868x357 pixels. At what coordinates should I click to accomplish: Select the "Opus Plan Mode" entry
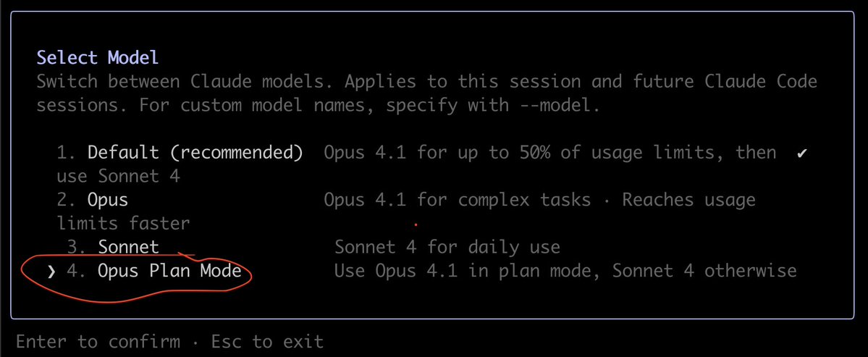(x=169, y=272)
